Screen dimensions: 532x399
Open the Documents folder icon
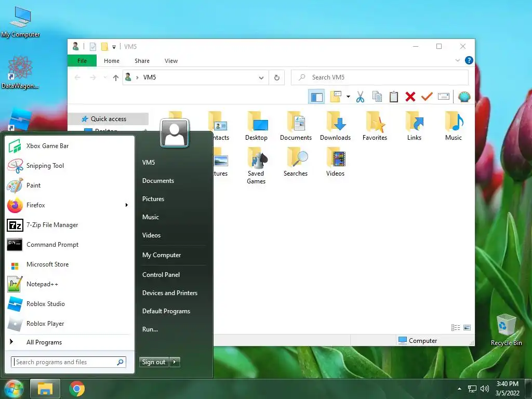point(296,126)
